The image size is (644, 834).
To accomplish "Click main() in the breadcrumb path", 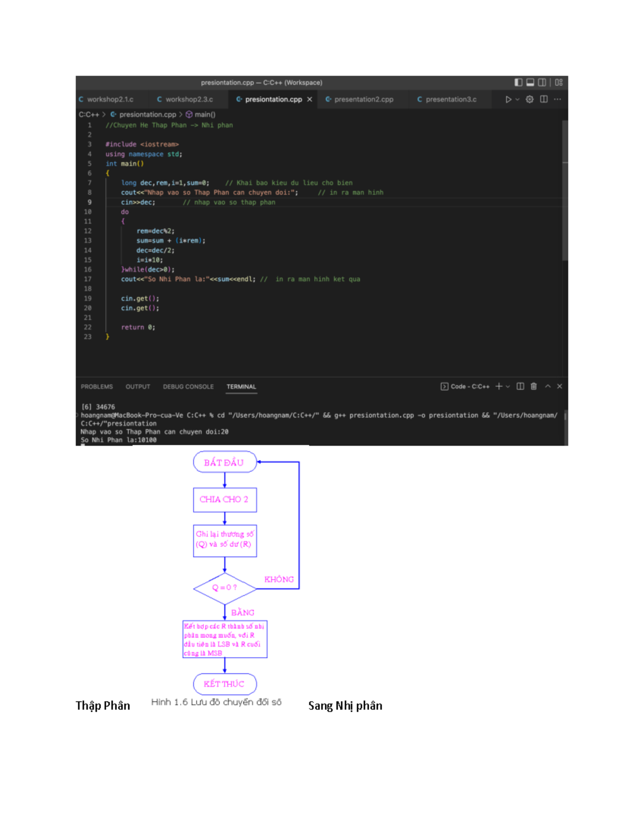I will (x=204, y=114).
